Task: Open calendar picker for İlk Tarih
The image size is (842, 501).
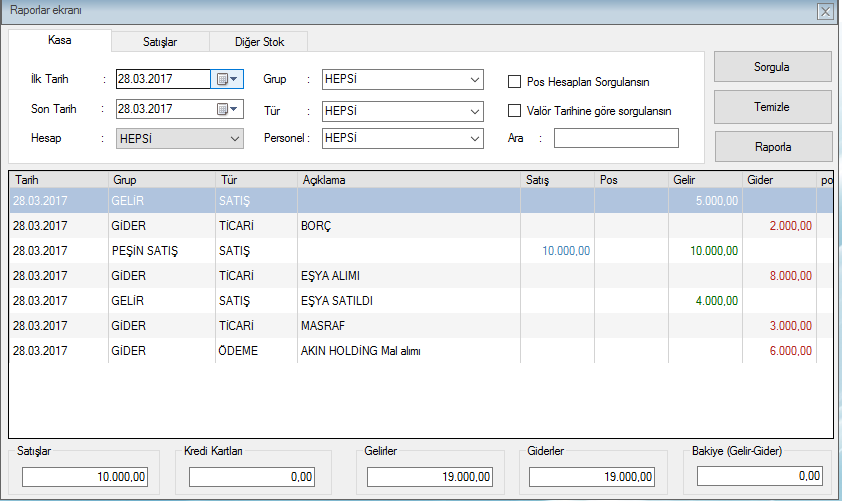Action: (x=227, y=79)
